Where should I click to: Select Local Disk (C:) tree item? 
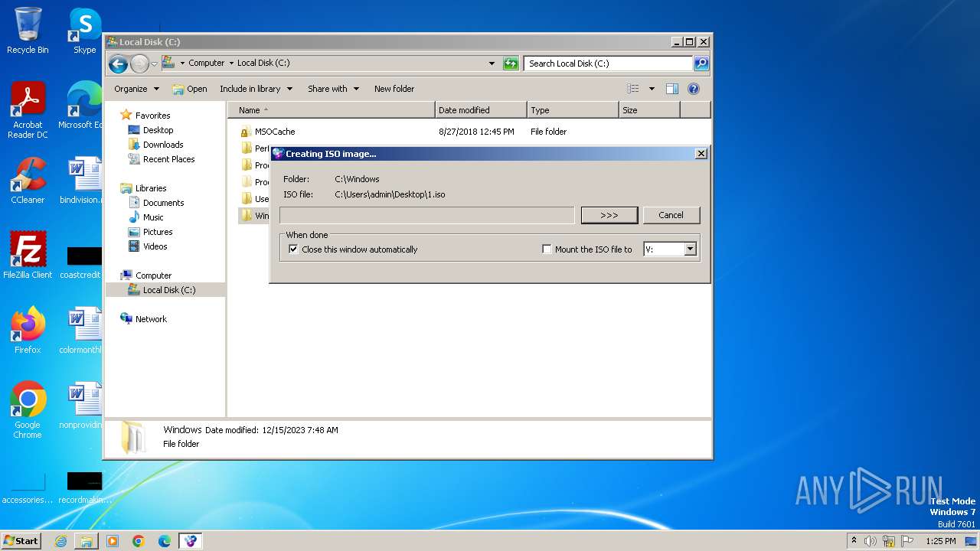pos(165,290)
